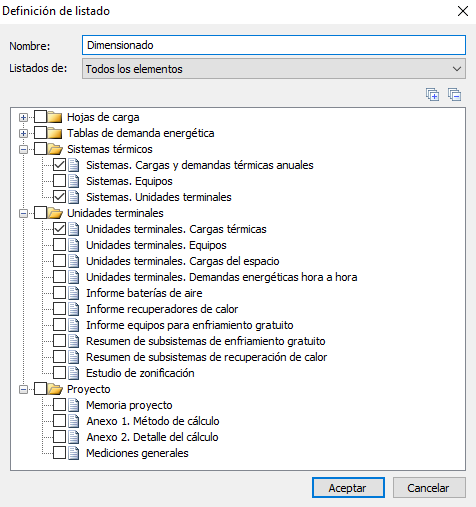Uncheck Sistemas. Unidades terminales checkbox
Viewport: 476px width, 507px height.
(x=59, y=197)
